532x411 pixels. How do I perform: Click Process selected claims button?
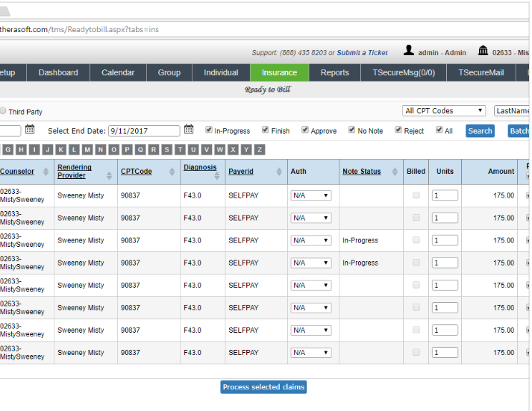[x=263, y=387]
